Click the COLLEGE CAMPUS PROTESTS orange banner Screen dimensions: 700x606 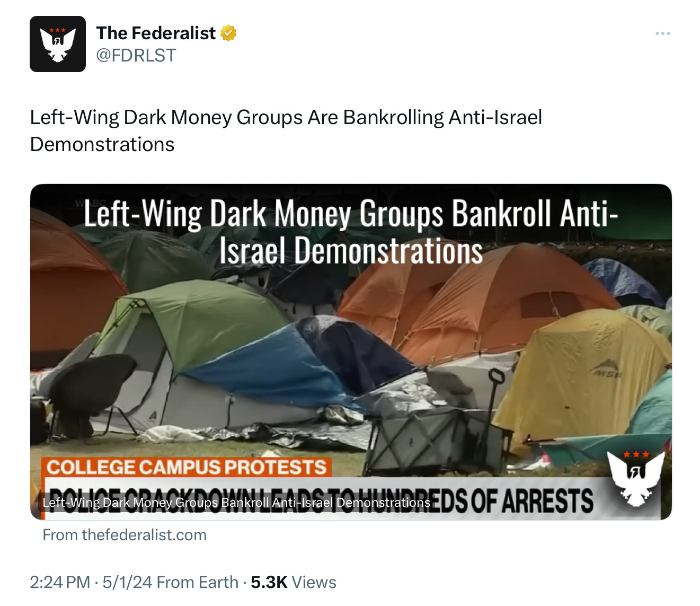coord(186,467)
